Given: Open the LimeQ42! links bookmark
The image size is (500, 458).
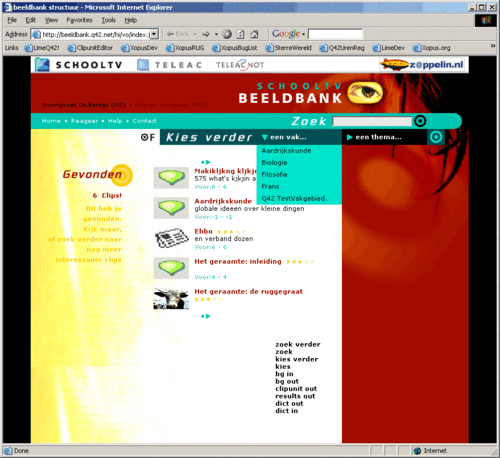Looking at the screenshot, I should [x=42, y=48].
